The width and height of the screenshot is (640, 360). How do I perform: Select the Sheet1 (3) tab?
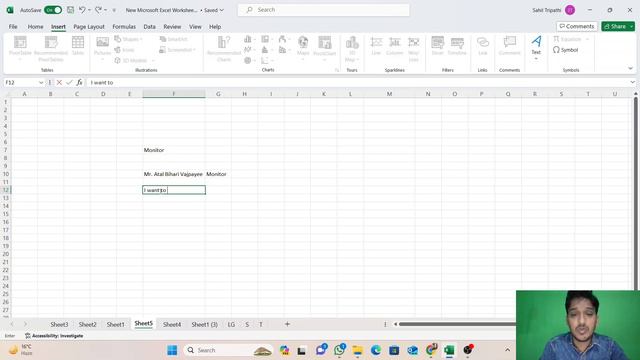[x=204, y=324]
